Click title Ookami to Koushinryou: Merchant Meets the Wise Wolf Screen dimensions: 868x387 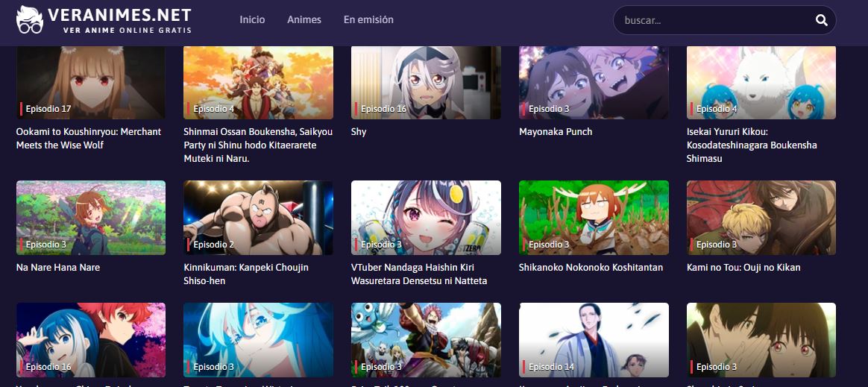89,139
